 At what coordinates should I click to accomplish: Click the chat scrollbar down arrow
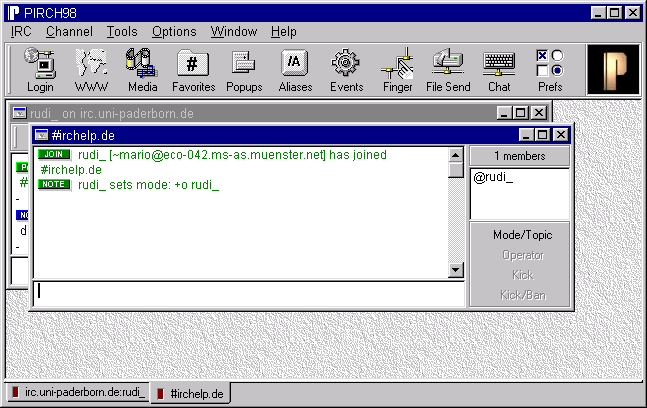[x=456, y=269]
